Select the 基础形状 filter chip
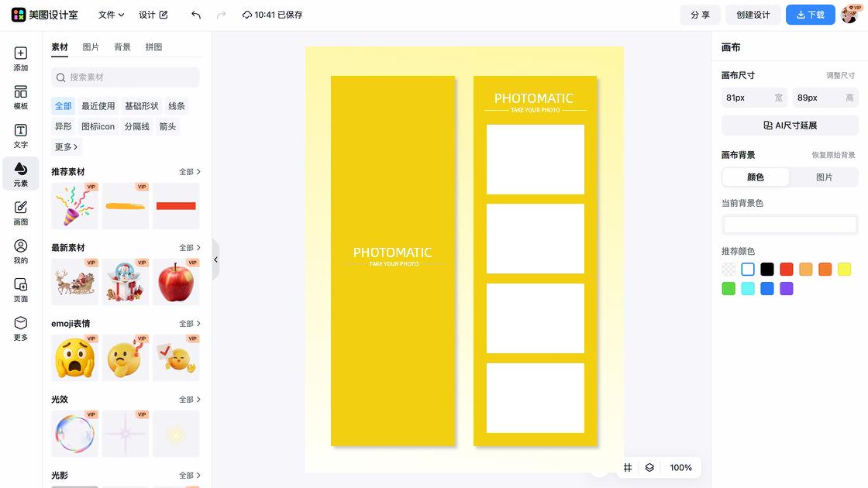The image size is (868, 488). coord(141,106)
